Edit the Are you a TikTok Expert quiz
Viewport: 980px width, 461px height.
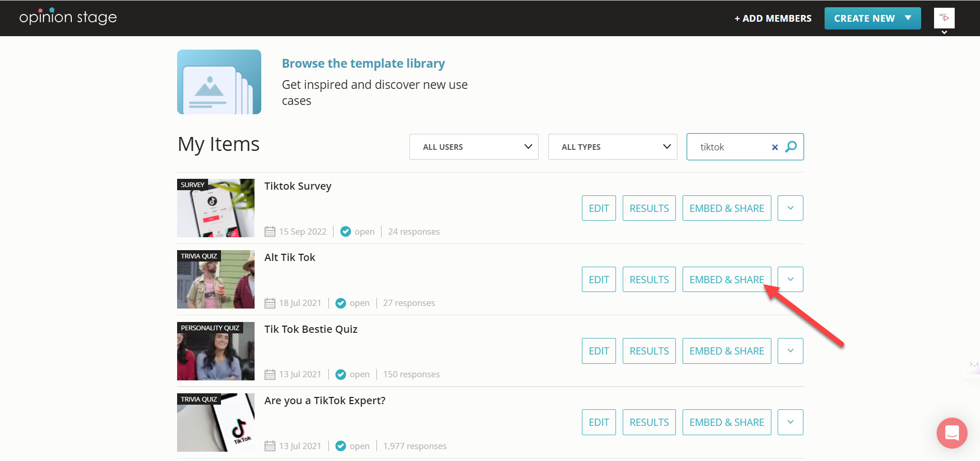[598, 422]
